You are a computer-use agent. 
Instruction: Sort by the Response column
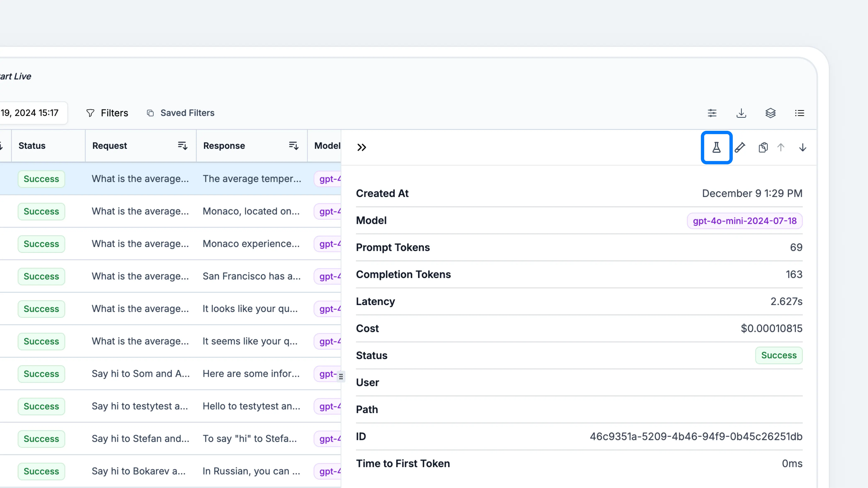coord(293,146)
